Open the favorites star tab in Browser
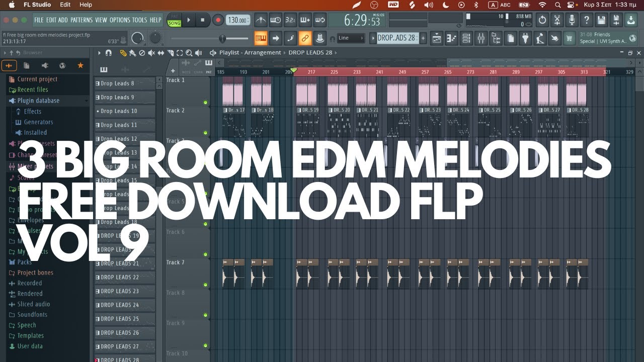 click(x=80, y=65)
